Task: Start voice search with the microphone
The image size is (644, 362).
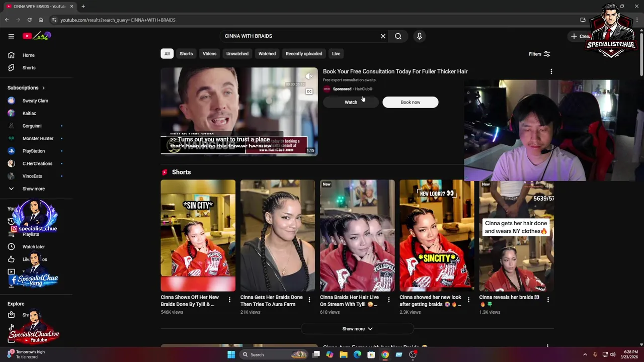Action: tap(420, 36)
